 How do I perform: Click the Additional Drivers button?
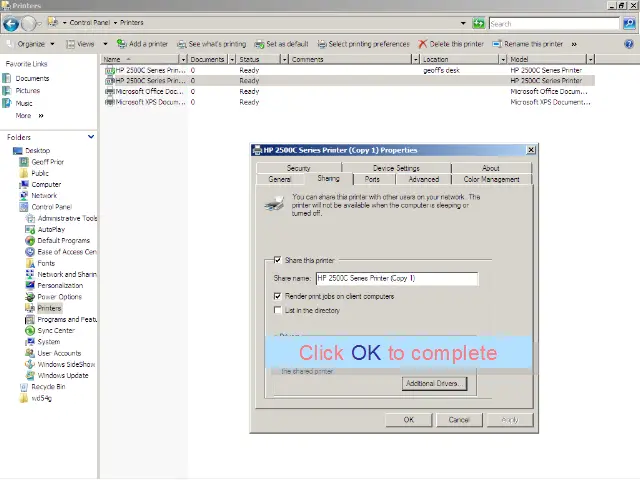pos(434,384)
